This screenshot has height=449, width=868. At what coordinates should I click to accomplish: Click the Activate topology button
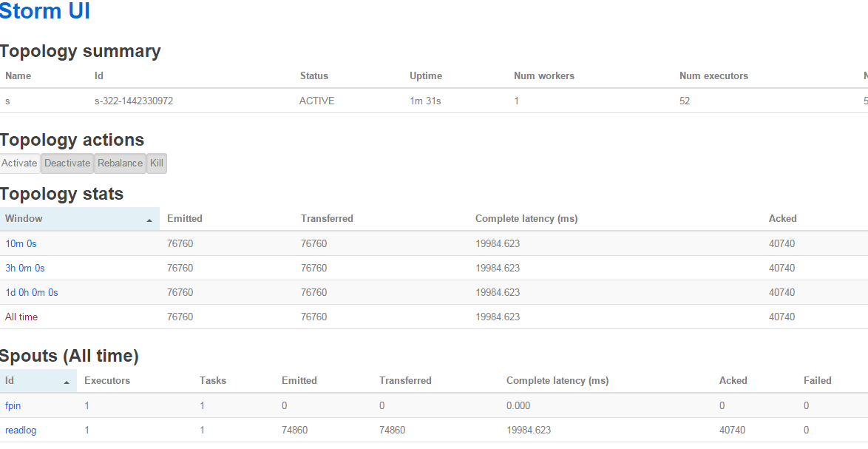click(x=19, y=163)
